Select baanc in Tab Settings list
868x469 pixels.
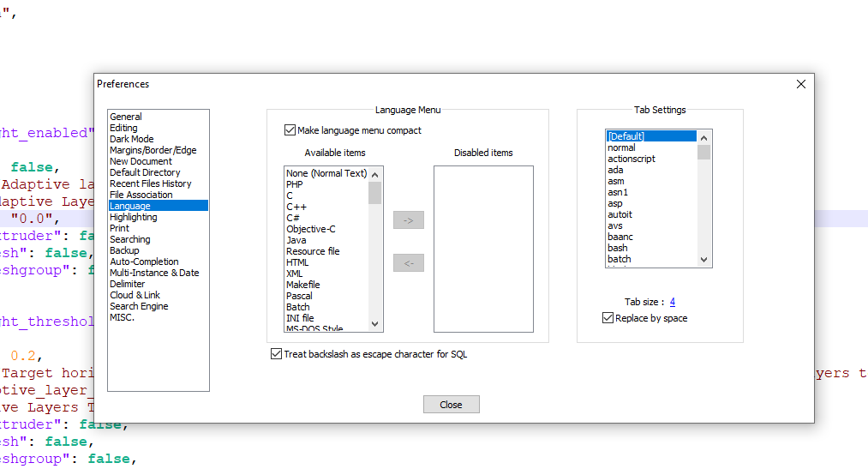point(620,237)
